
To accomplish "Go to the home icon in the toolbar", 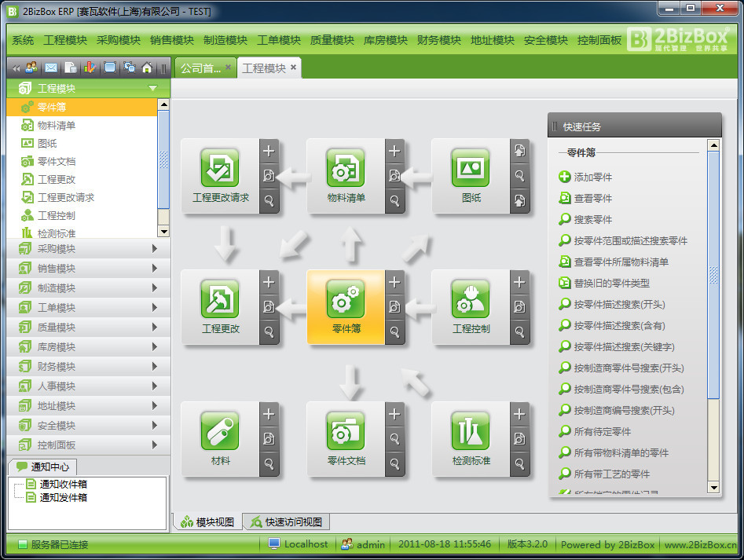I will [x=147, y=68].
